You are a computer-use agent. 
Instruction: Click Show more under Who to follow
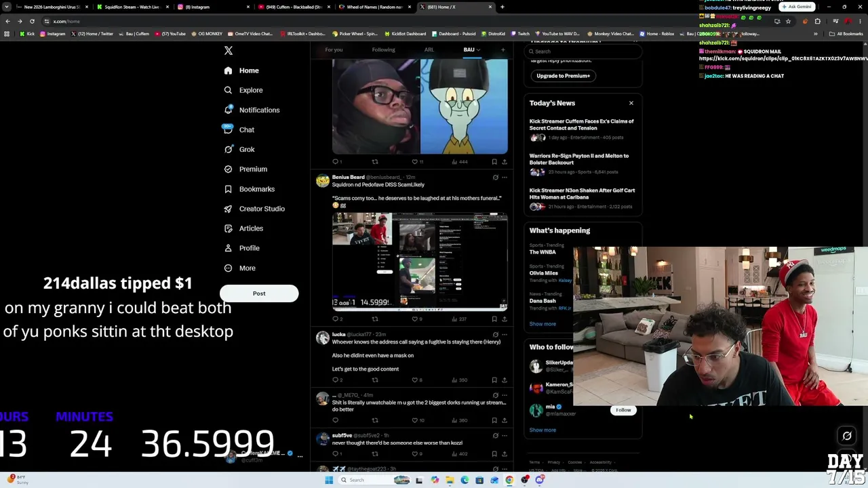(x=542, y=430)
